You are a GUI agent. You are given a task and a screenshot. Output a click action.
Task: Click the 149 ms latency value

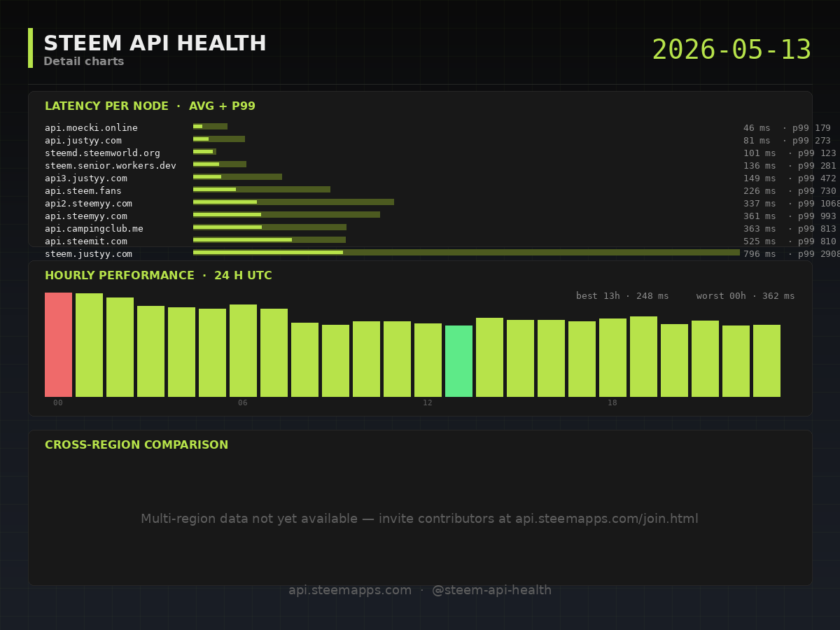point(759,178)
